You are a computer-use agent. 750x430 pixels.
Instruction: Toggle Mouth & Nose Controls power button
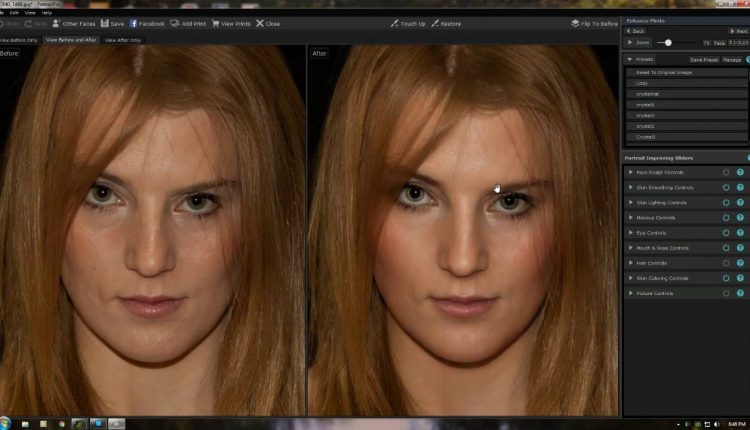point(726,248)
